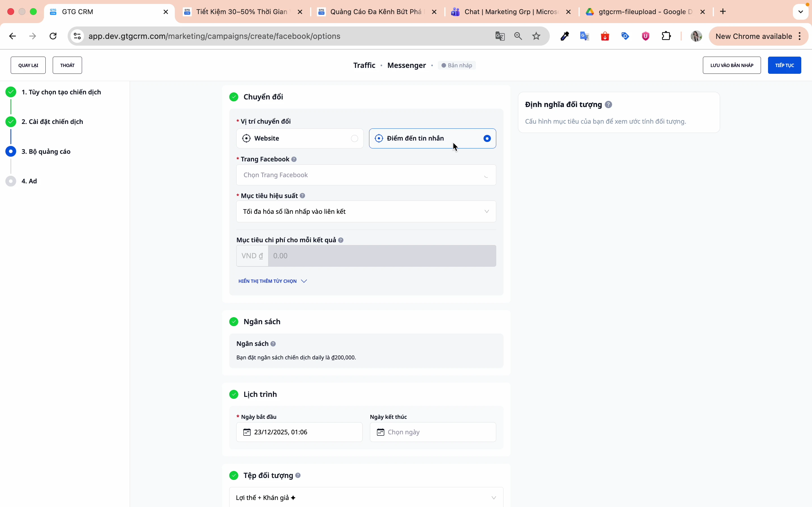Go to step 2 Cài đặt chiến dịch
The width and height of the screenshot is (812, 507).
tap(52, 122)
